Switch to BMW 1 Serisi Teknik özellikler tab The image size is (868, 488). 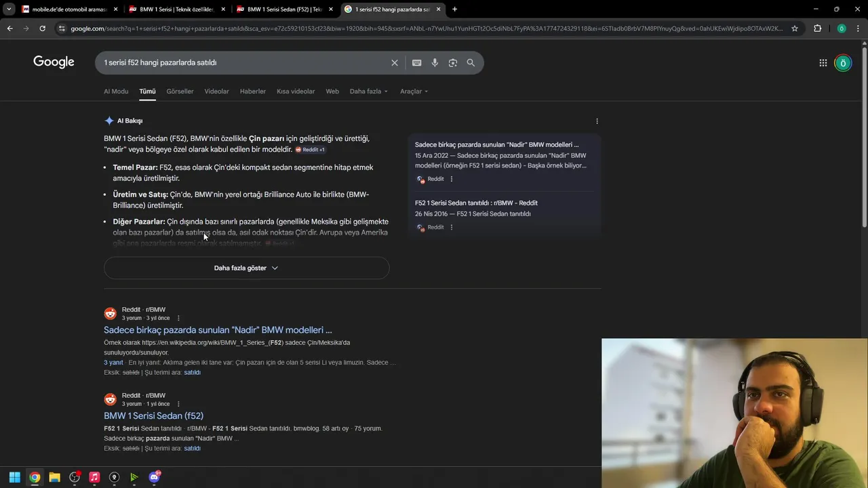176,9
